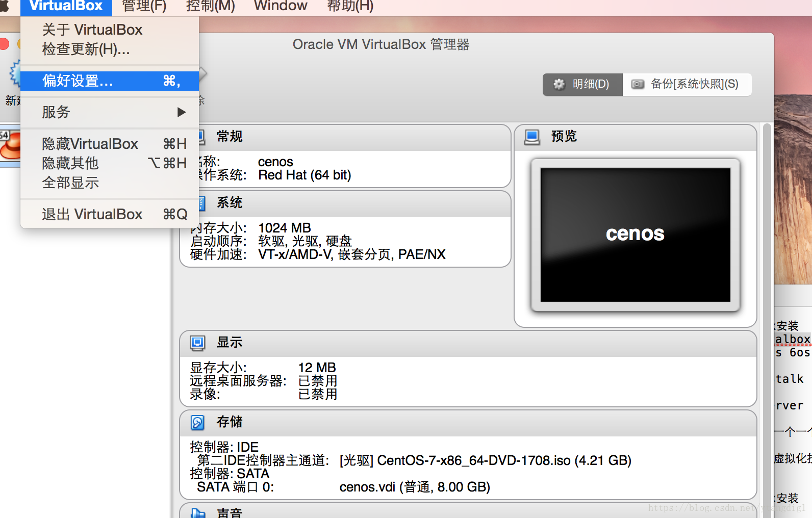The width and height of the screenshot is (812, 518).
Task: Click the 显示 display section icon
Action: tap(197, 343)
